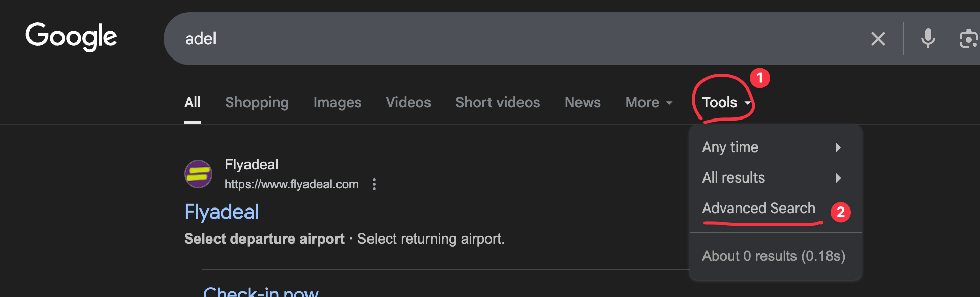Switch to the Short videos tab
Image resolution: width=980 pixels, height=297 pixels.
click(498, 103)
